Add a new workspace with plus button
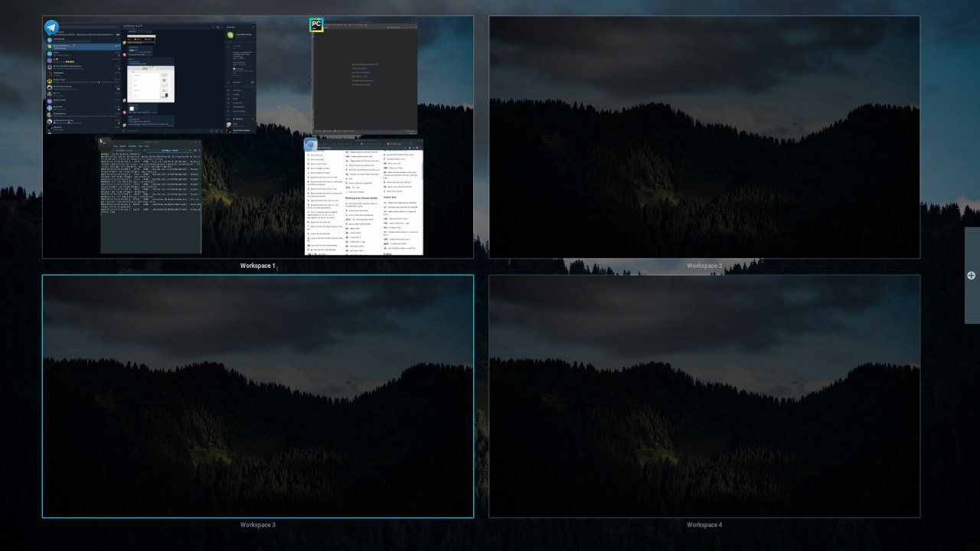980x551 pixels. (971, 275)
